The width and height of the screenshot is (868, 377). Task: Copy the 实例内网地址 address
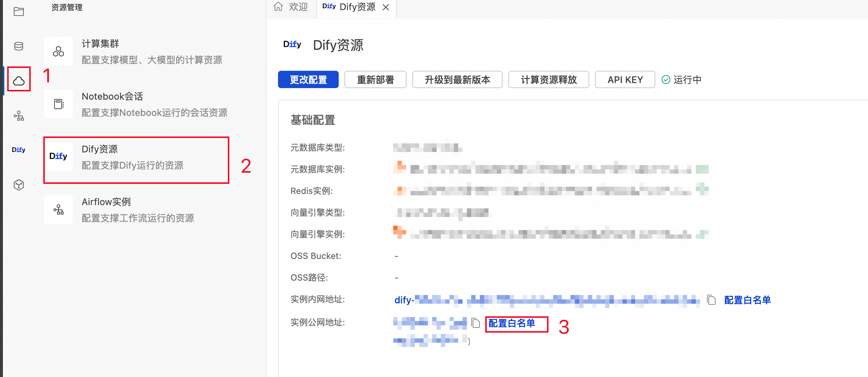pyautogui.click(x=711, y=300)
